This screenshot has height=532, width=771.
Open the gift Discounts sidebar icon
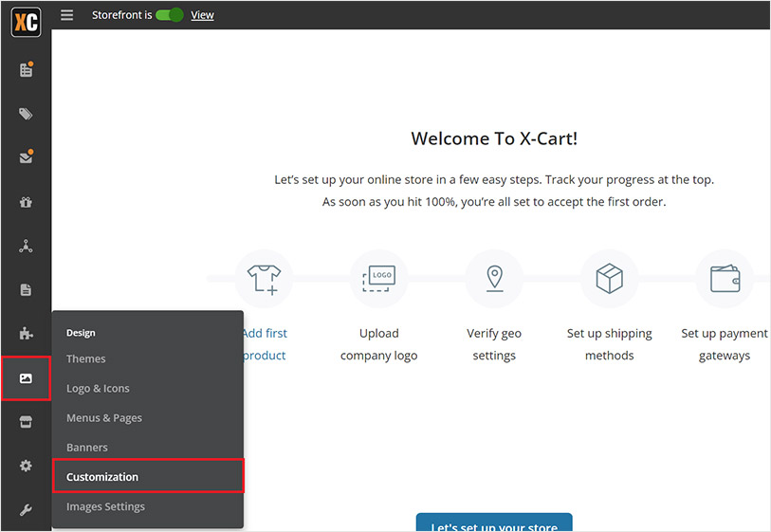click(26, 202)
